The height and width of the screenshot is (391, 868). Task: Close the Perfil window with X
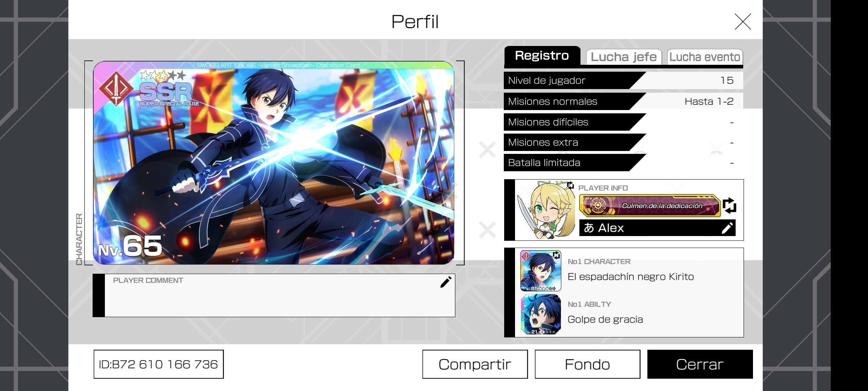(x=743, y=22)
